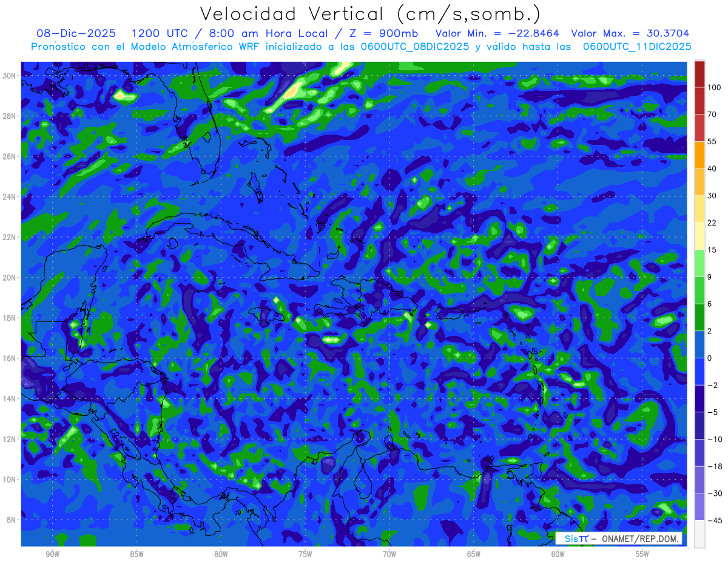The image size is (728, 562).
Task: Click the 60W longitude label
Action: pyautogui.click(x=558, y=555)
